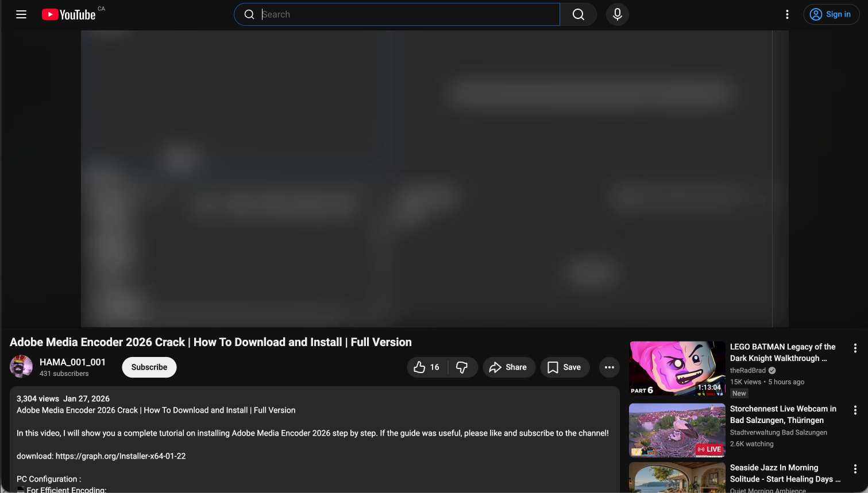Viewport: 868px width, 493px height.
Task: Open more actions ellipsis under video
Action: pos(609,367)
